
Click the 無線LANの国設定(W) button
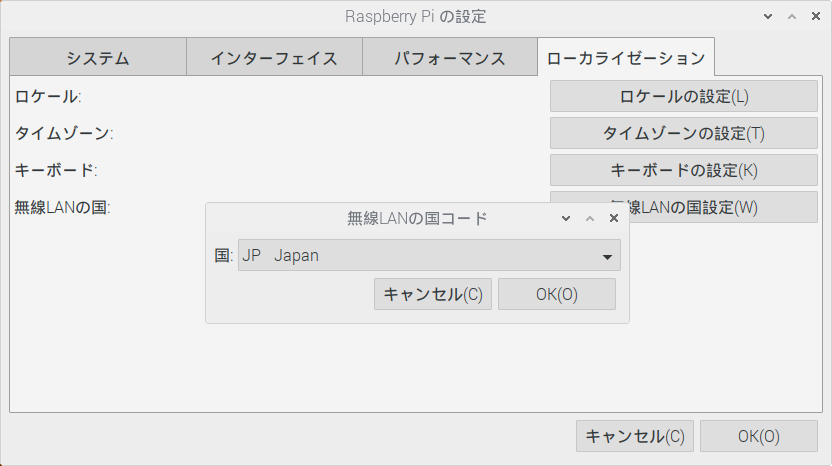(723, 207)
